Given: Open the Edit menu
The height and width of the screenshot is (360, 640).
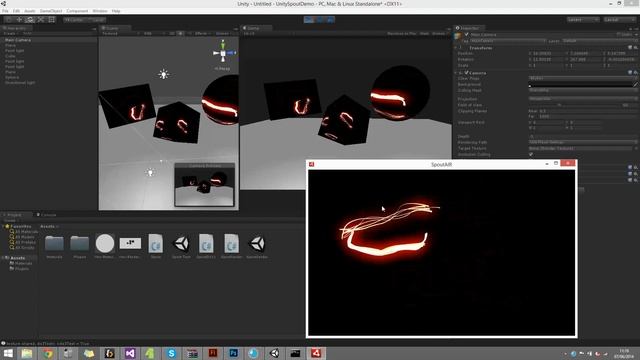Looking at the screenshot, I should [x=16, y=11].
